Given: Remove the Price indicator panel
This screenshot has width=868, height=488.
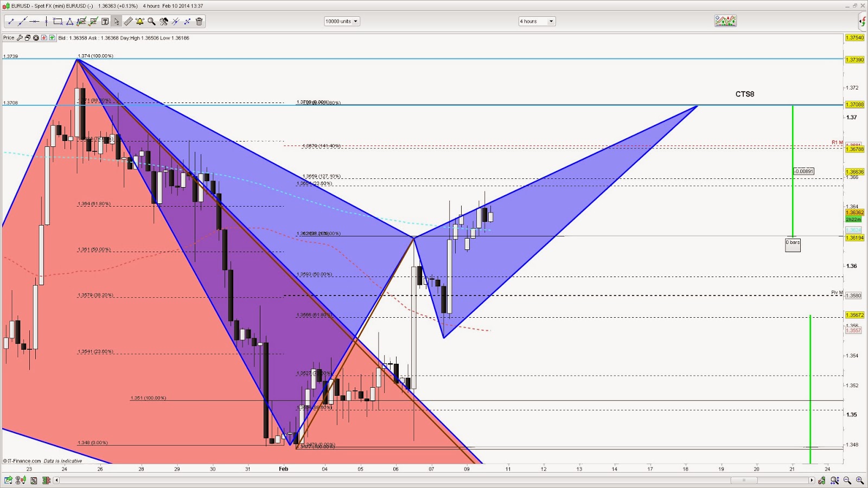Looking at the screenshot, I should 36,38.
